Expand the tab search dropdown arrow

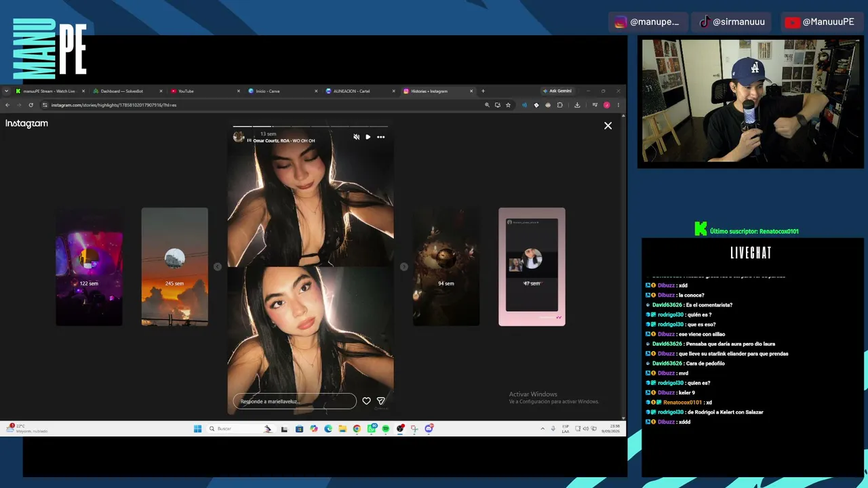coord(6,91)
